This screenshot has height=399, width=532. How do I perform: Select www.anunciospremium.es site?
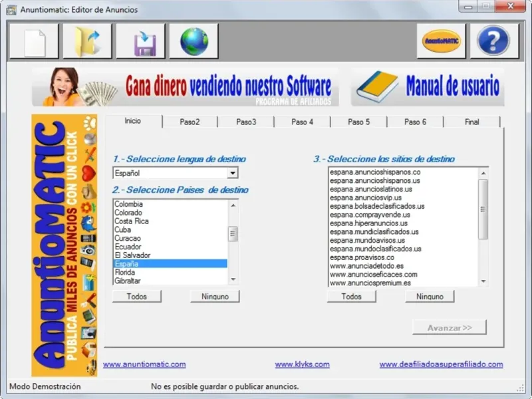(x=403, y=283)
